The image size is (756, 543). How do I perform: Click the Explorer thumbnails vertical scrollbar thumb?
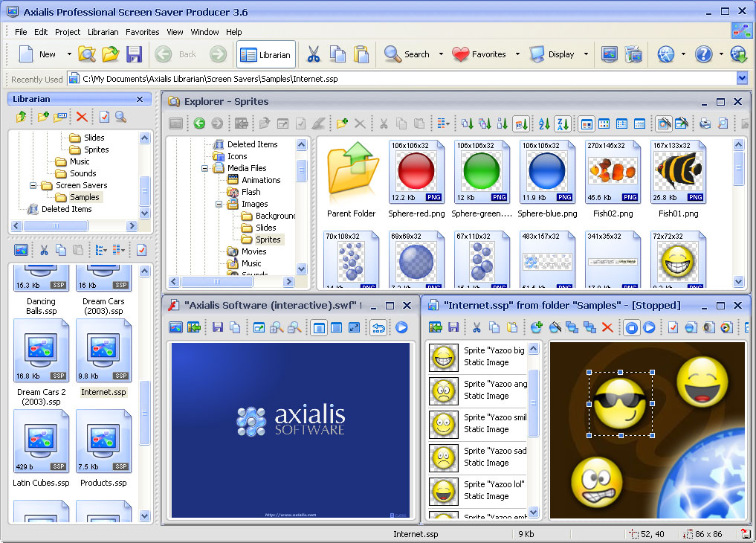coord(738,167)
